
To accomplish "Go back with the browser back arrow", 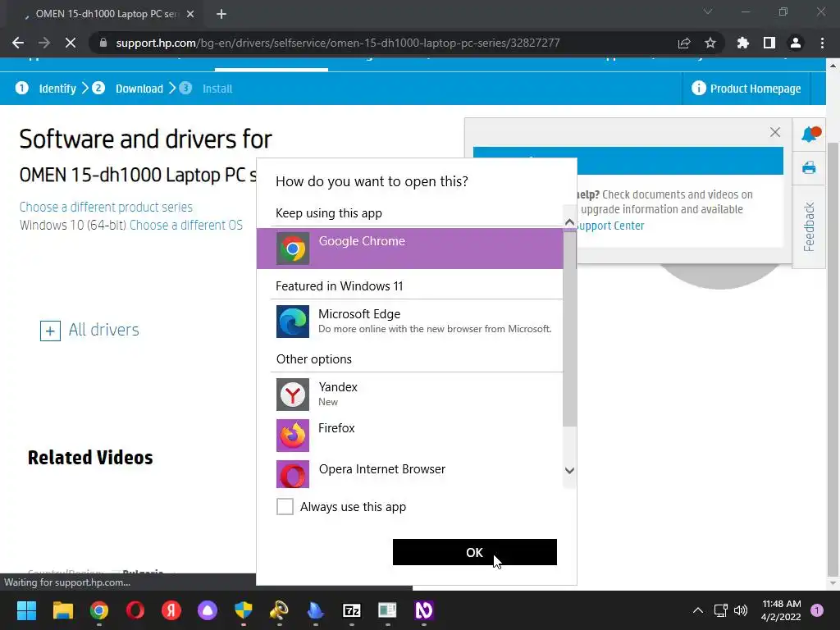I will pos(18,43).
